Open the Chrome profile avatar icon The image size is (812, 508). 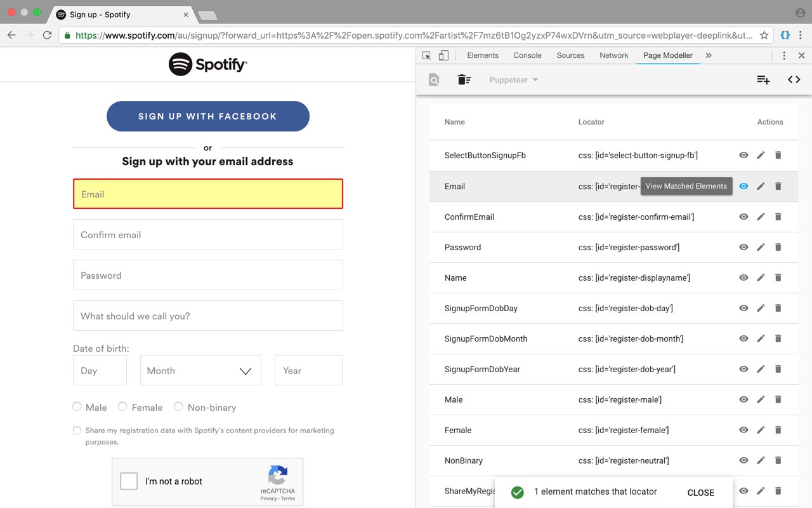800,13
